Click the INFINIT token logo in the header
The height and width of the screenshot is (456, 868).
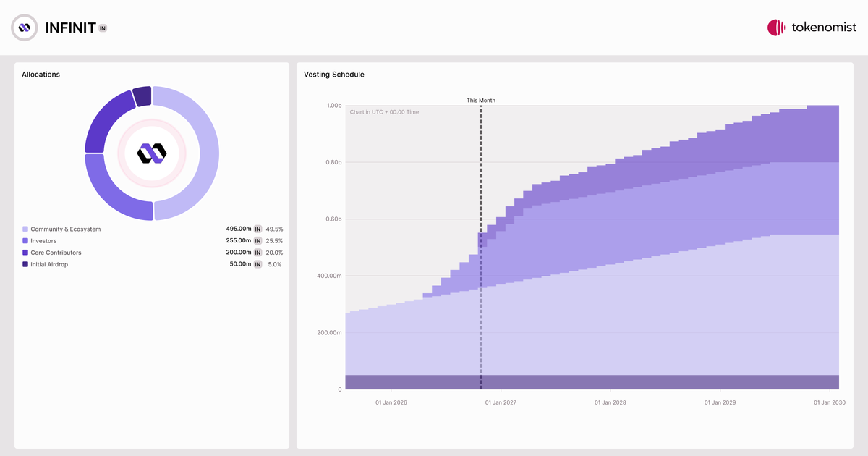(25, 28)
